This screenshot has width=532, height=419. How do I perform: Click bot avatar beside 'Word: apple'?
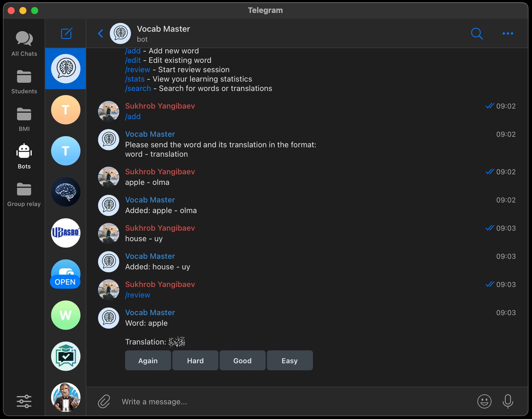click(109, 318)
